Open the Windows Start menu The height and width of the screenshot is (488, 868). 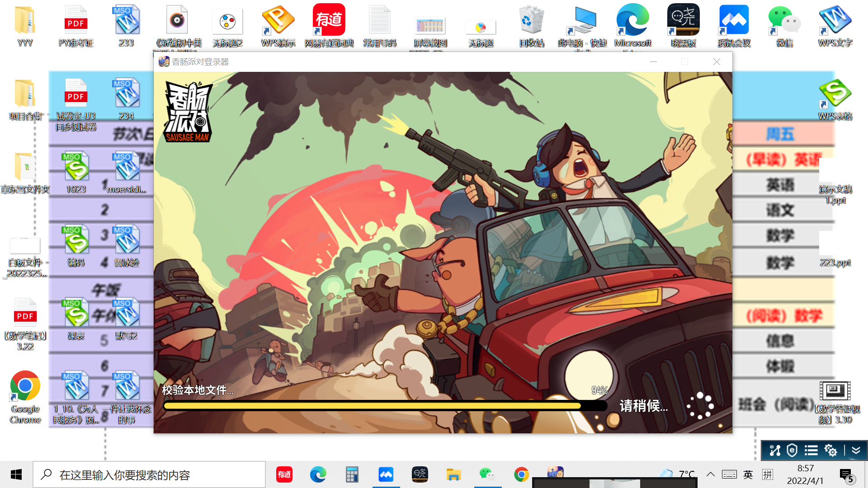(16, 474)
